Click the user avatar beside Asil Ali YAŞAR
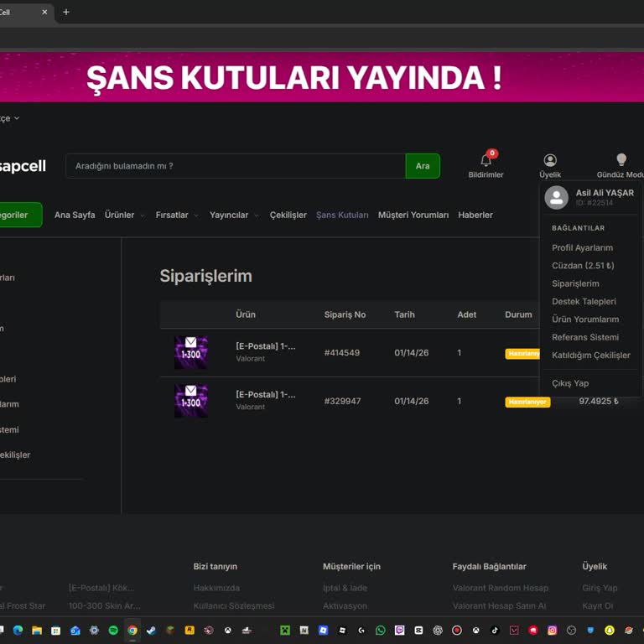Screen dimensions: 644x644 tap(556, 198)
